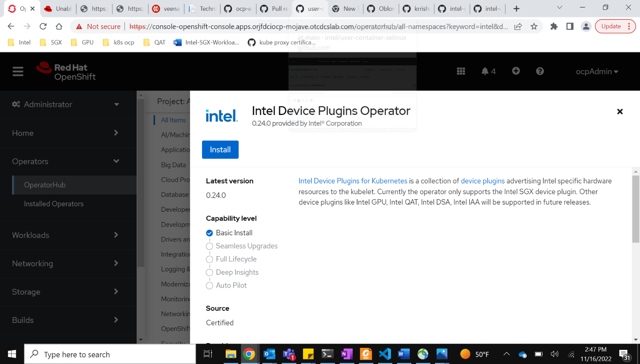640x364 pixels.
Task: Close the Intel Device Plugins Operator panel
Action: tap(620, 112)
